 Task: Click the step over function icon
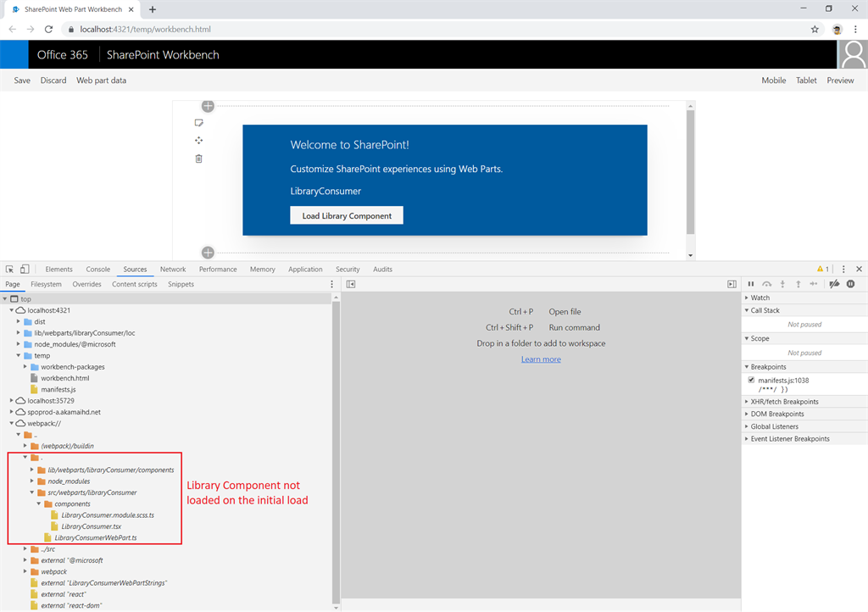[766, 284]
